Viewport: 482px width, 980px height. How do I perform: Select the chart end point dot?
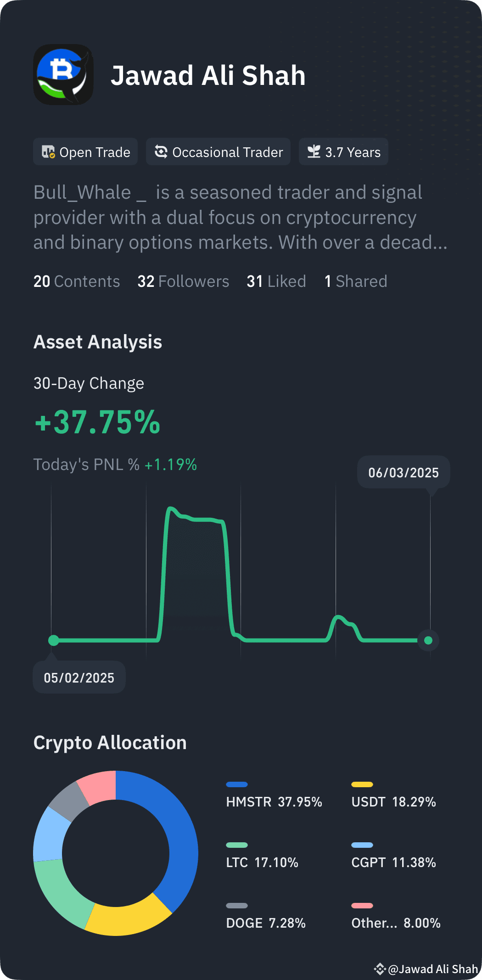tap(428, 640)
